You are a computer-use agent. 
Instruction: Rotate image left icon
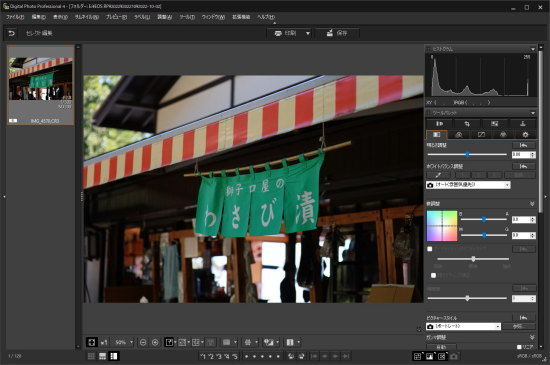[x=291, y=356]
